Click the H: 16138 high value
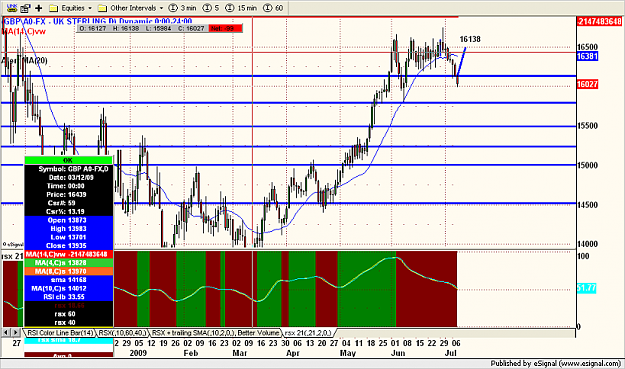625x369 pixels. 126,28
